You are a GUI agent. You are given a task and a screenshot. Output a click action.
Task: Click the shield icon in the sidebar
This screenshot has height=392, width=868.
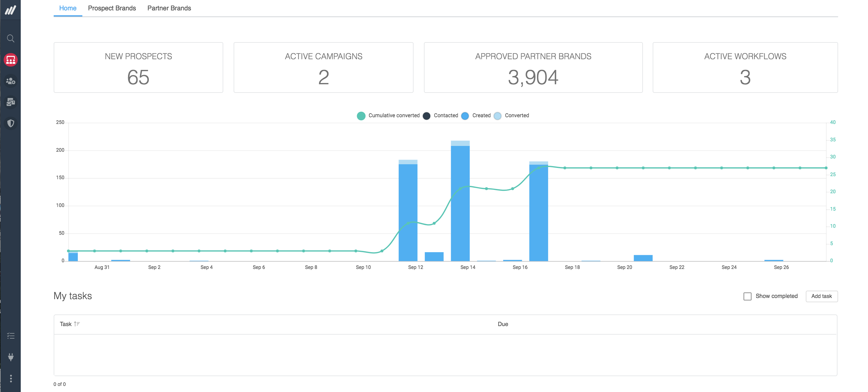pyautogui.click(x=10, y=123)
